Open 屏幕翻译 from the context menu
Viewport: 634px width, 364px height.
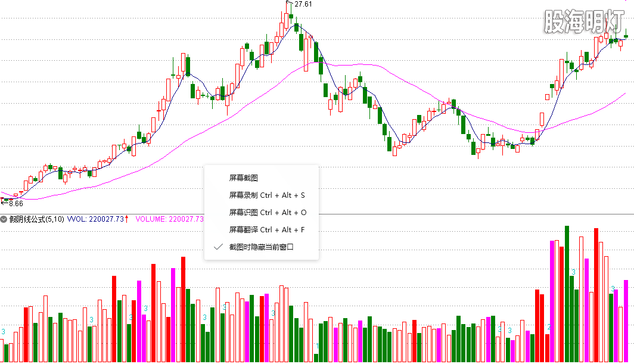click(262, 230)
